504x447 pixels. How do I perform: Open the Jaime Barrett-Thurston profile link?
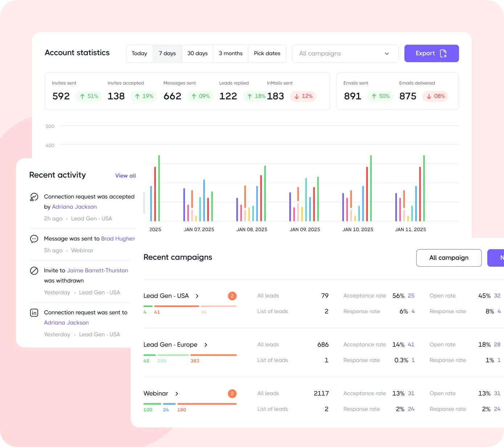point(98,271)
